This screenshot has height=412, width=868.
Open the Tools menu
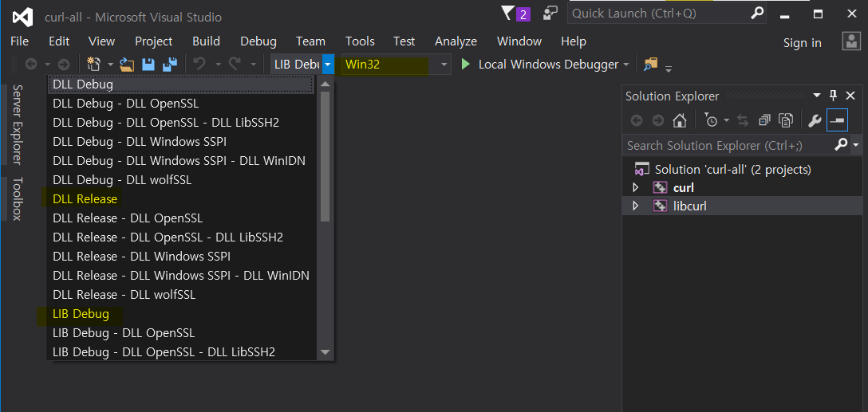(x=360, y=41)
